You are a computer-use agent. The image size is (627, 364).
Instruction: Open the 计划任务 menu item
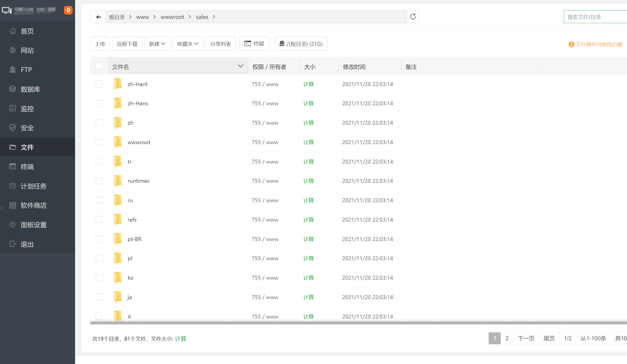(x=33, y=186)
